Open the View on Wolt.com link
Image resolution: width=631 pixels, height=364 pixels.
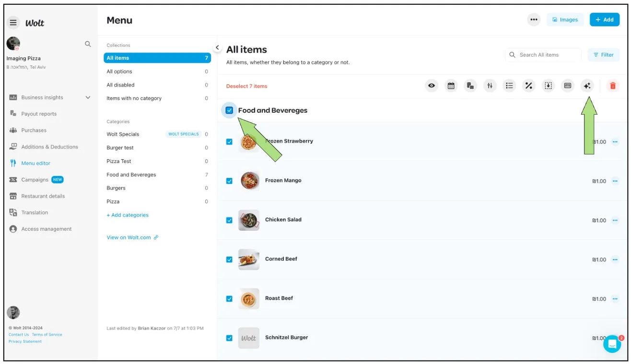pos(132,237)
